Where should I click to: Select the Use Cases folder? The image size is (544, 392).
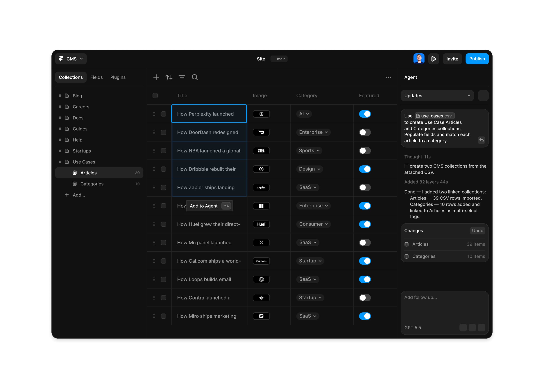(x=99, y=162)
